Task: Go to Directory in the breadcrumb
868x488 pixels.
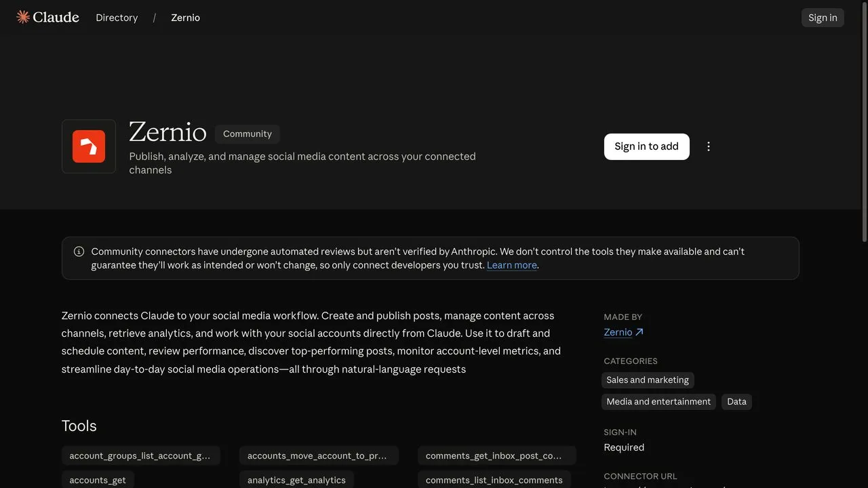Action: 117,18
